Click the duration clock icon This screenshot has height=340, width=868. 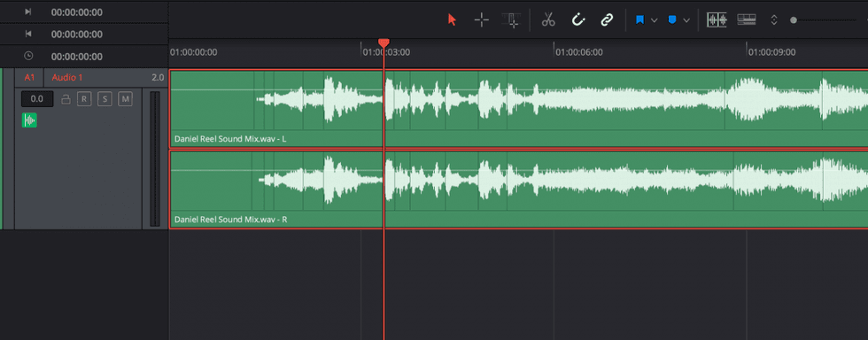pos(28,56)
